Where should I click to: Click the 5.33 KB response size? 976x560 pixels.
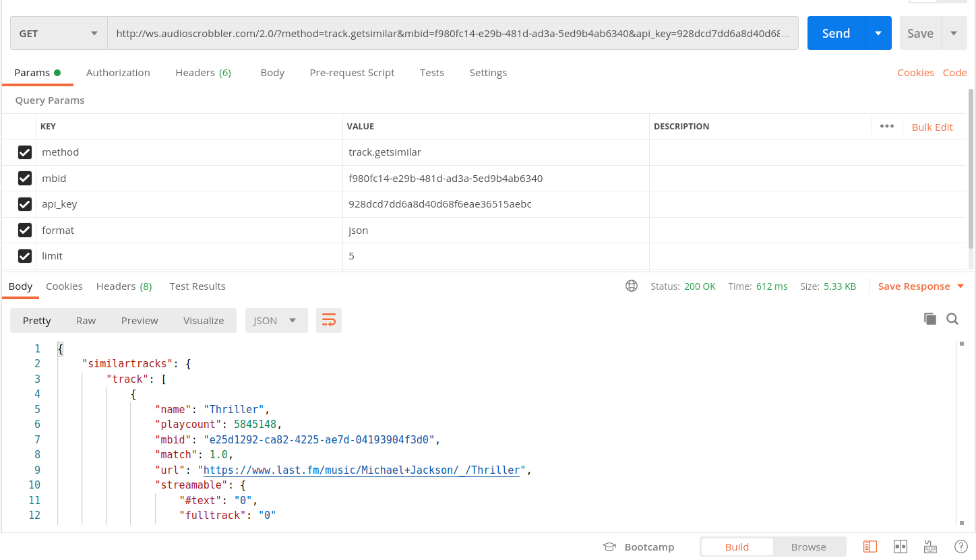(x=840, y=286)
